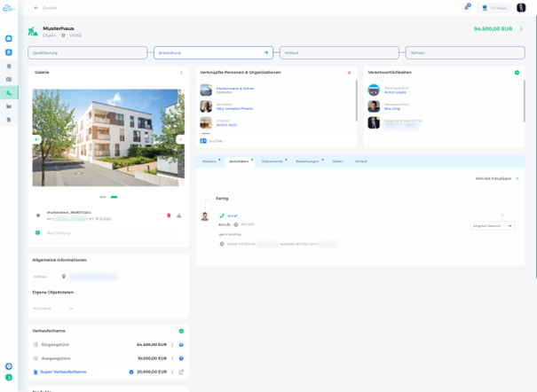Close Verknüpfte Personen panel with red X
This screenshot has width=537, height=392.
350,73
